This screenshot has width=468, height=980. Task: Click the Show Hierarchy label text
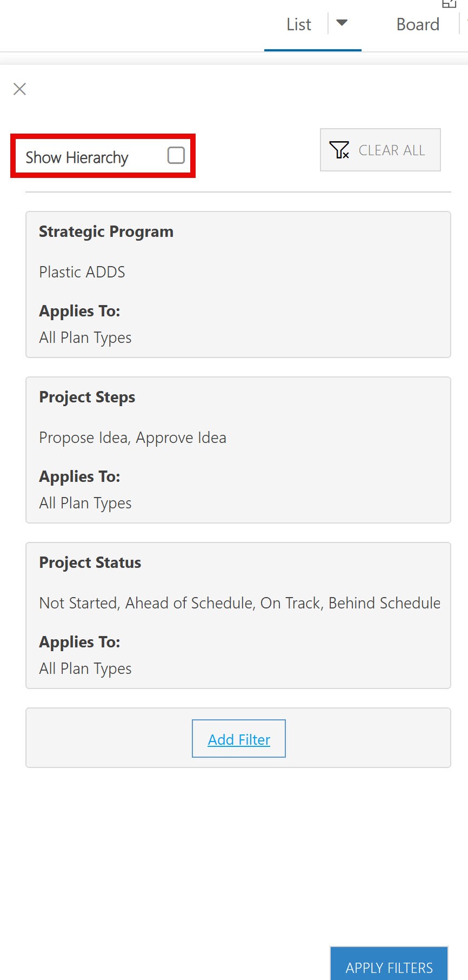pos(77,157)
